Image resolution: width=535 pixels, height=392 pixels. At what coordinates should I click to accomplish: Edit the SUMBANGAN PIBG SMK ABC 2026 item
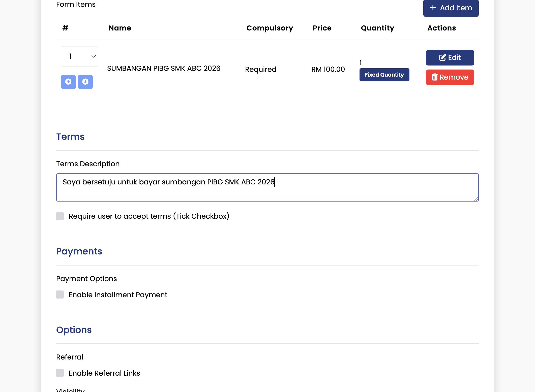click(450, 57)
